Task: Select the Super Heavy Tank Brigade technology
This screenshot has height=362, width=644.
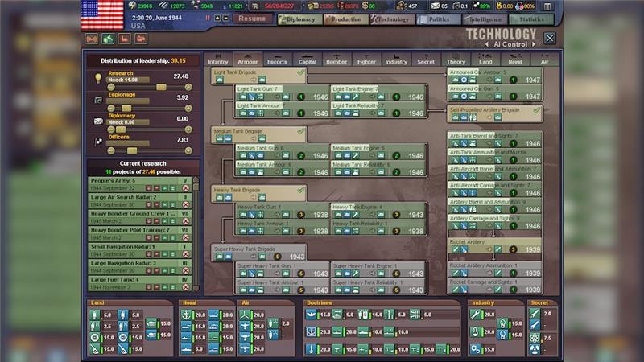Action: coord(258,253)
